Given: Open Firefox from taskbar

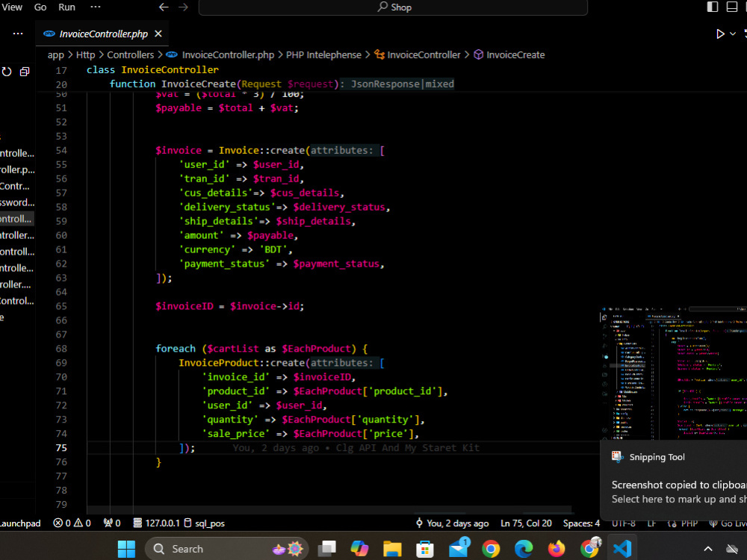Looking at the screenshot, I should 557,549.
